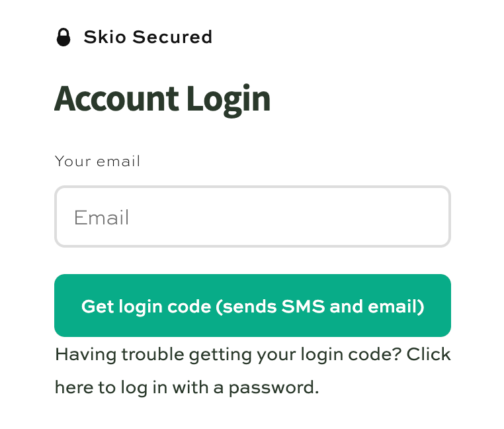Viewport: 504px width, 429px height.
Task: Select the word Click in the help text
Action: coord(429,354)
